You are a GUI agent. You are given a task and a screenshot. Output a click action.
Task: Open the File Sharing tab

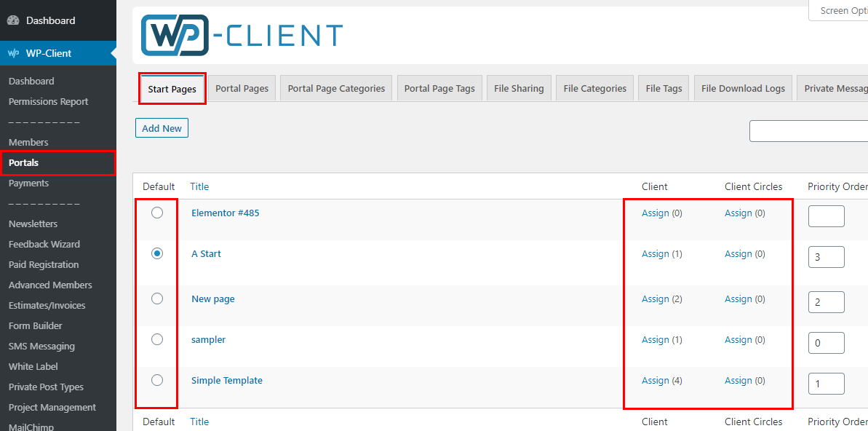pyautogui.click(x=519, y=89)
